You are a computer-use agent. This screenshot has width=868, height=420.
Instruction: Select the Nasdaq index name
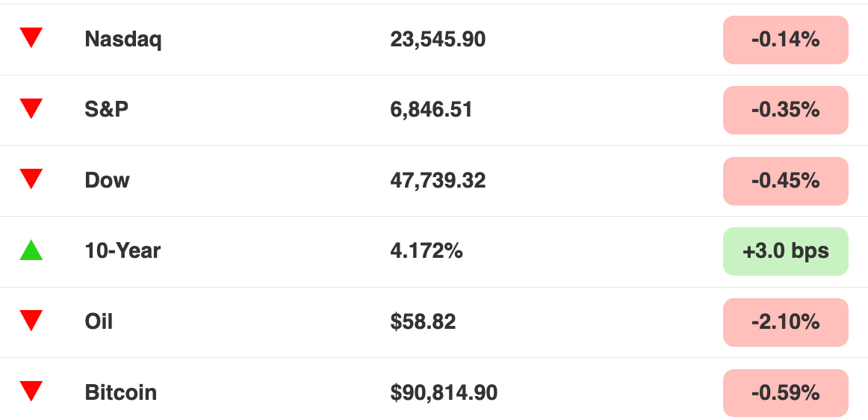click(x=123, y=40)
